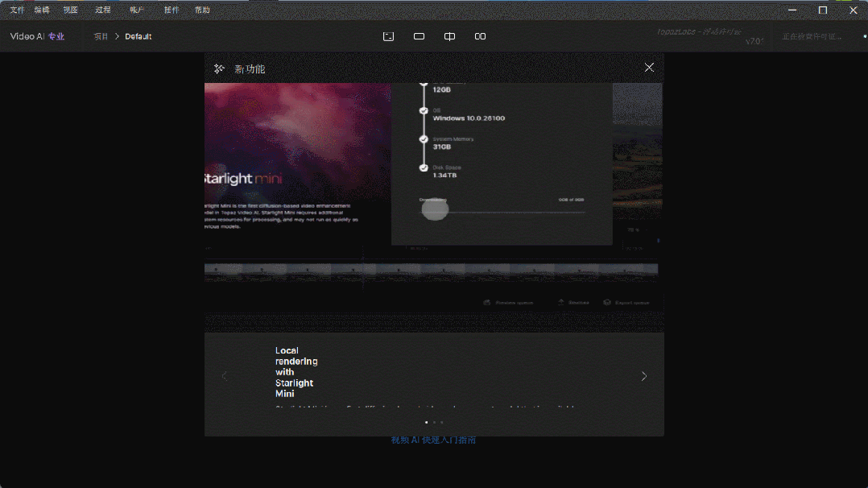Select the Default breadcrumb item

(x=138, y=36)
